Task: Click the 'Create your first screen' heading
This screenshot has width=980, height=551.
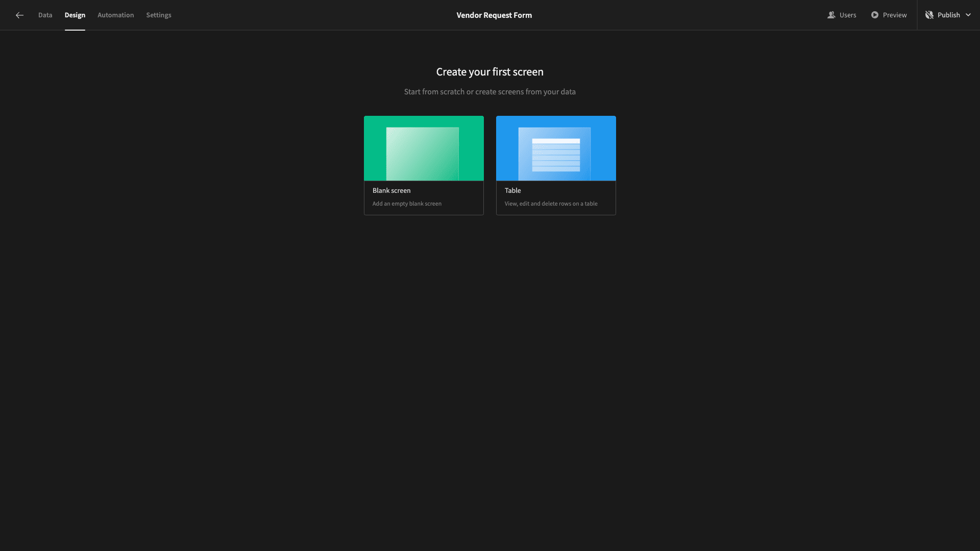Action: (490, 72)
